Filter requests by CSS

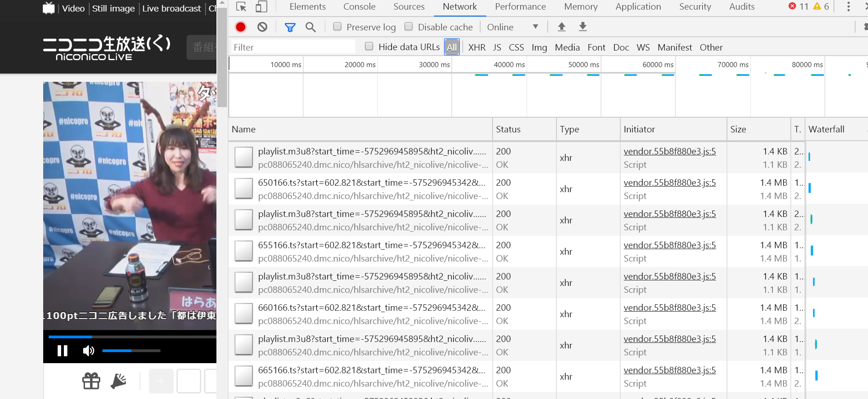[516, 47]
